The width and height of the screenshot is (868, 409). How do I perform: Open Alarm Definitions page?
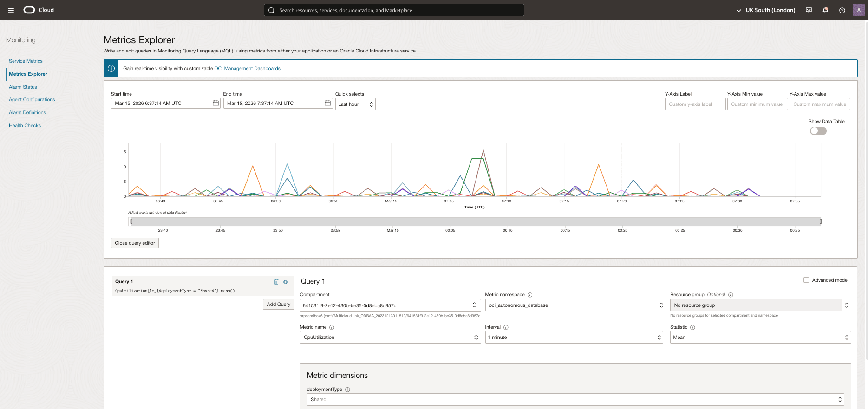tap(27, 112)
